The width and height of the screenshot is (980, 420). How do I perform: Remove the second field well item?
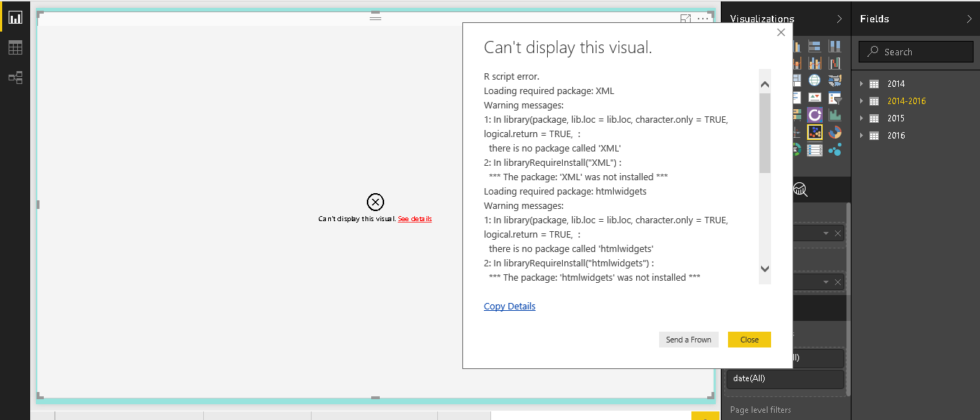click(838, 282)
